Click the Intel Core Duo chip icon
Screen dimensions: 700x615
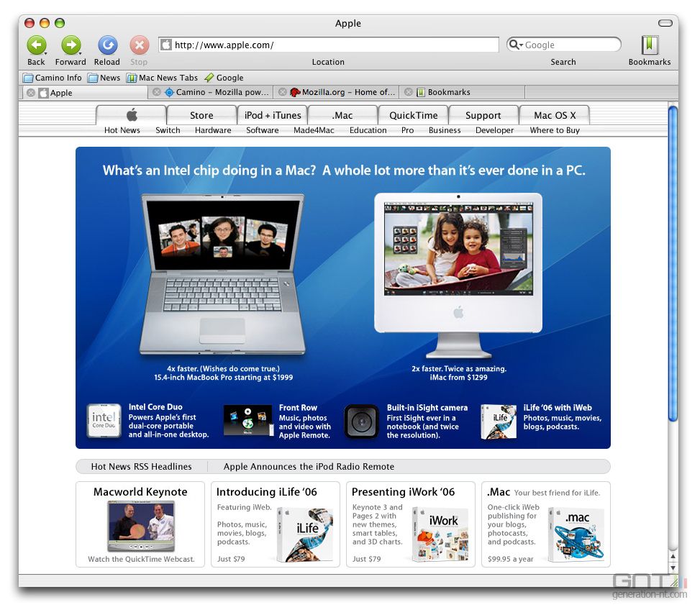point(104,421)
